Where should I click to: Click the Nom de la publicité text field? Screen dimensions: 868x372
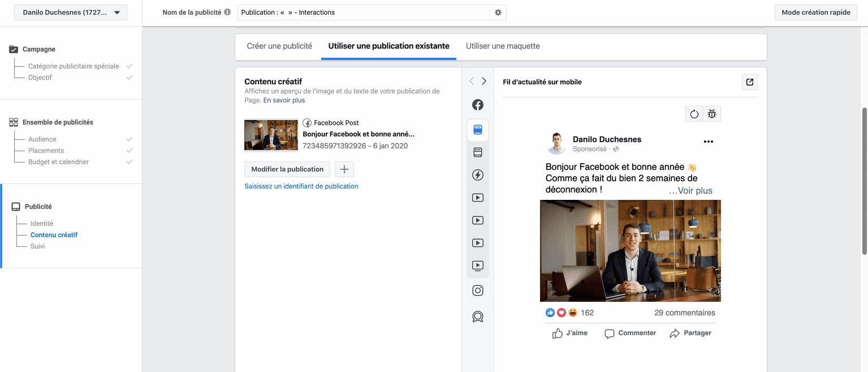362,12
